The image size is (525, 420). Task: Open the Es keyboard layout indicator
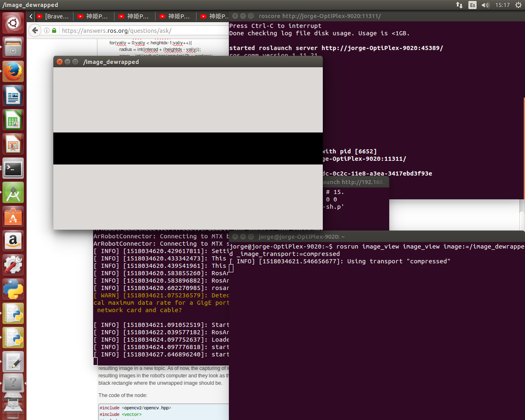(x=472, y=5)
